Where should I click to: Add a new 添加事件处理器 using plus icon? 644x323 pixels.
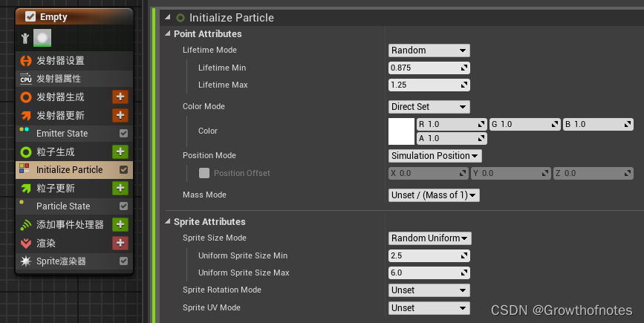click(x=120, y=224)
